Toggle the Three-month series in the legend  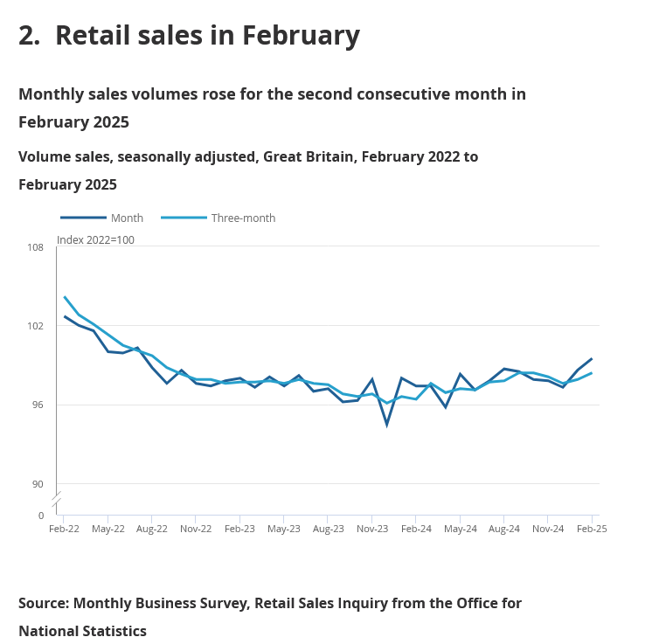[x=243, y=218]
